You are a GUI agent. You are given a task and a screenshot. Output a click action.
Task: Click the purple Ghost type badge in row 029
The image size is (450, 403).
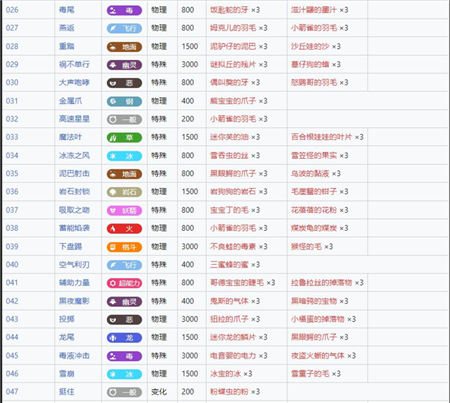(x=124, y=65)
